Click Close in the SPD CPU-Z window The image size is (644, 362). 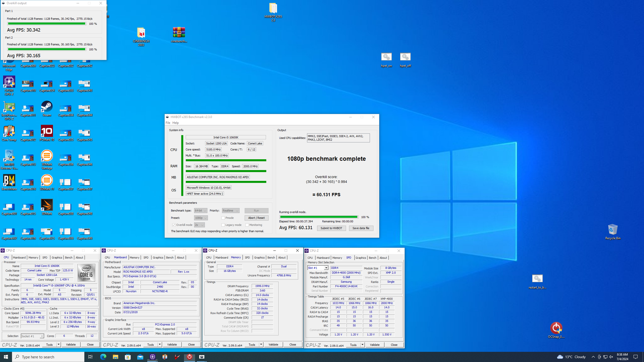point(394,345)
